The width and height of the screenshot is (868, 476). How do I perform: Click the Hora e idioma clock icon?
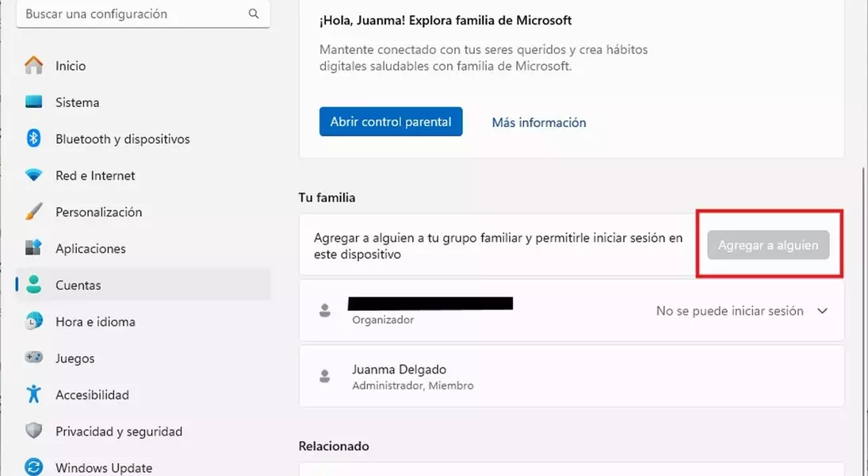33,321
